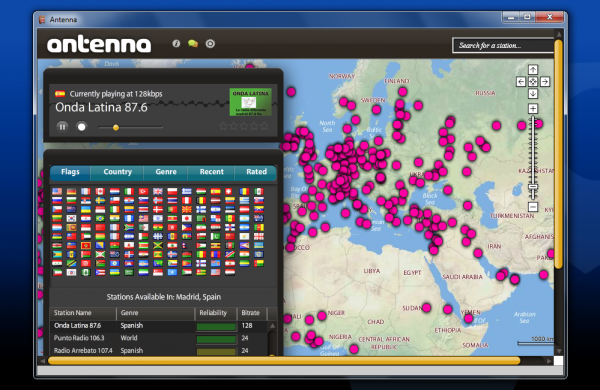Screen dimensions: 600x390
Task: Select Radio Arrebato 107.4 station
Action: point(159,351)
